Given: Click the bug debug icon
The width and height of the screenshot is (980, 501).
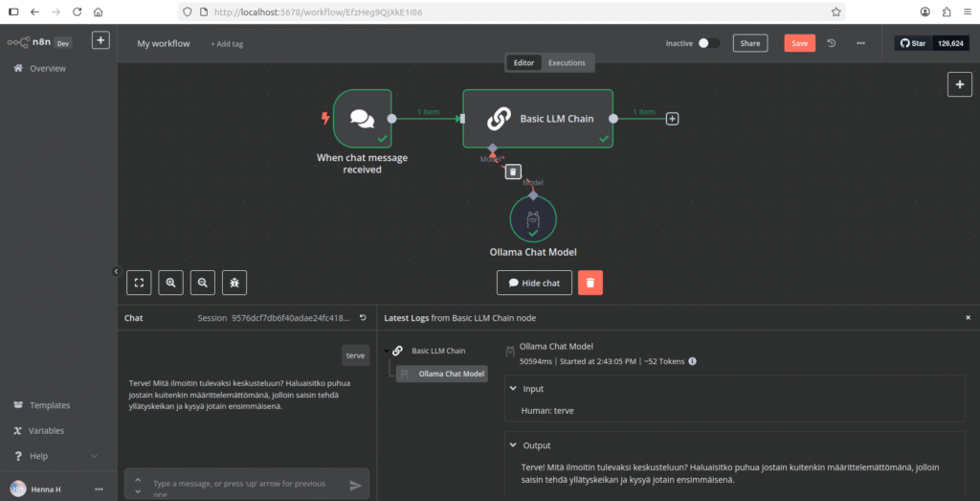Looking at the screenshot, I should click(234, 283).
